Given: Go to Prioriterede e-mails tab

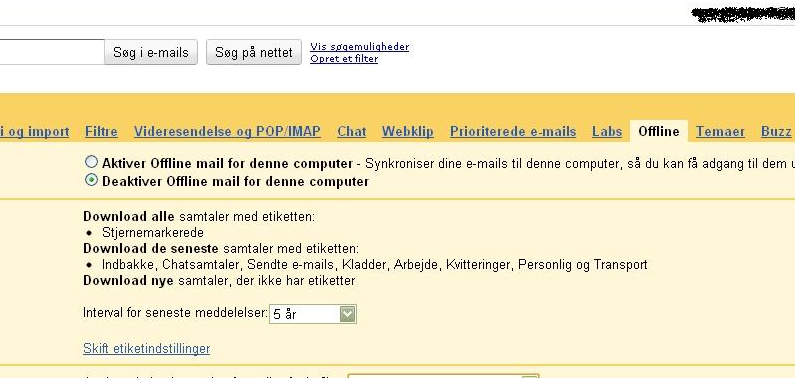Looking at the screenshot, I should coord(513,132).
